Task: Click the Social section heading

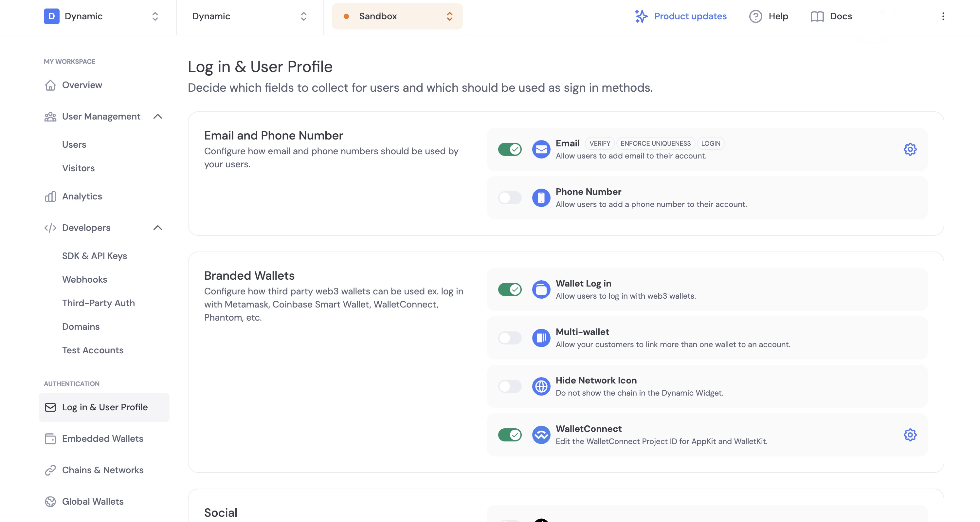Action: (221, 513)
